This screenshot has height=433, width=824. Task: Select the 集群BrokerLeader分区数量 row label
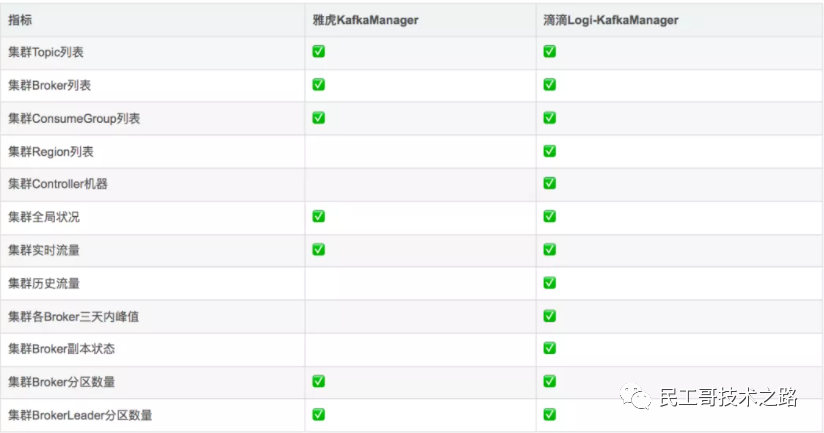(x=80, y=415)
